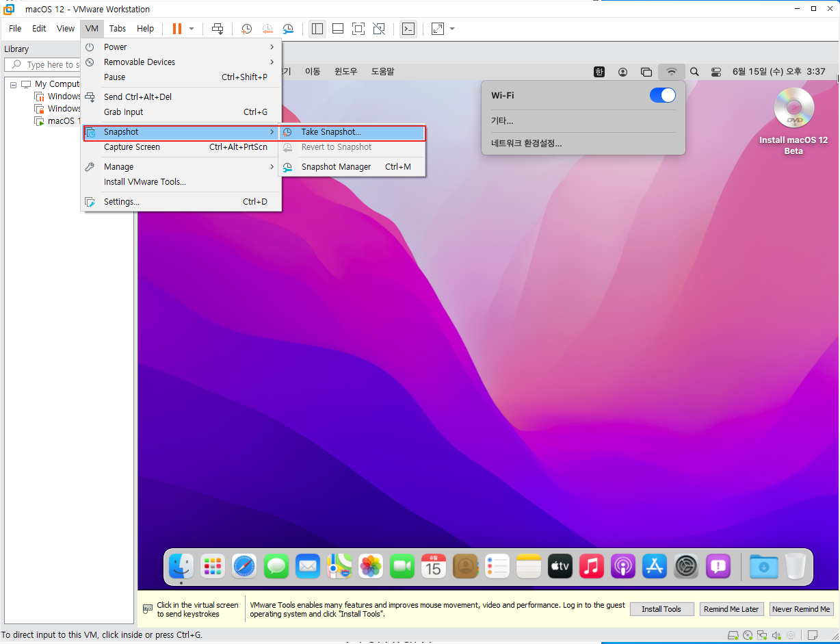Open Photos from the Dock

[371, 566]
